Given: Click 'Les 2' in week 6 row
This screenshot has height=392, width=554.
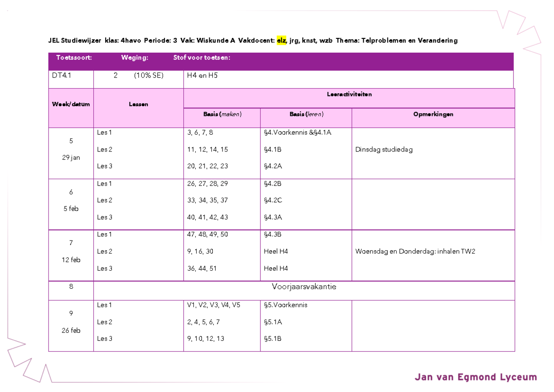Looking at the screenshot, I should 104,200.
